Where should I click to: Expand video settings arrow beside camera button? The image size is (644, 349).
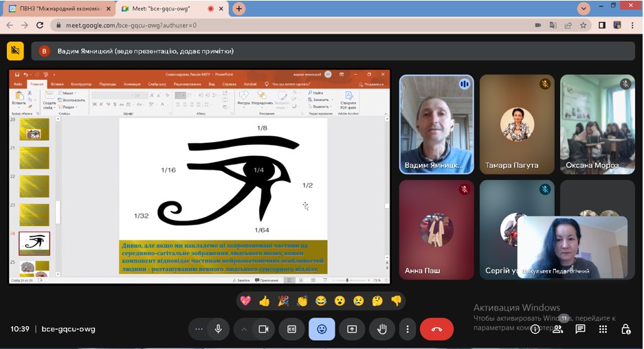pyautogui.click(x=244, y=329)
